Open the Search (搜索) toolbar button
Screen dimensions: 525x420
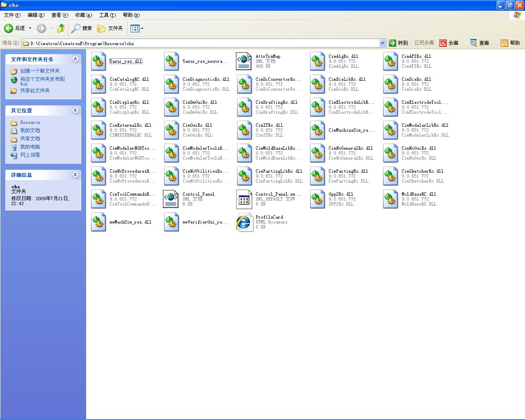pyautogui.click(x=82, y=28)
